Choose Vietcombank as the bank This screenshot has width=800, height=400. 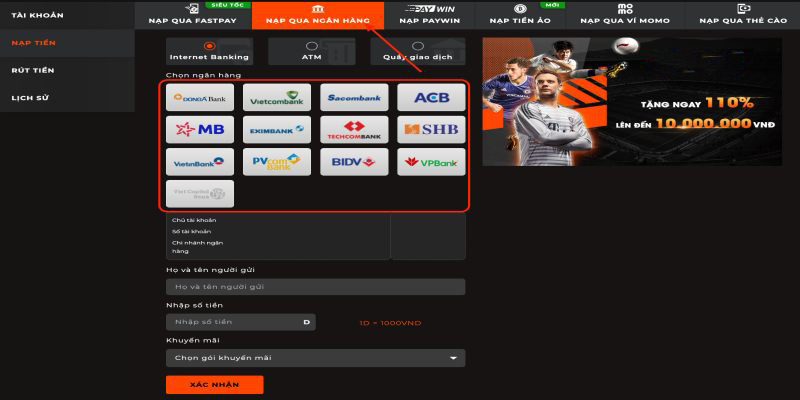coord(277,98)
